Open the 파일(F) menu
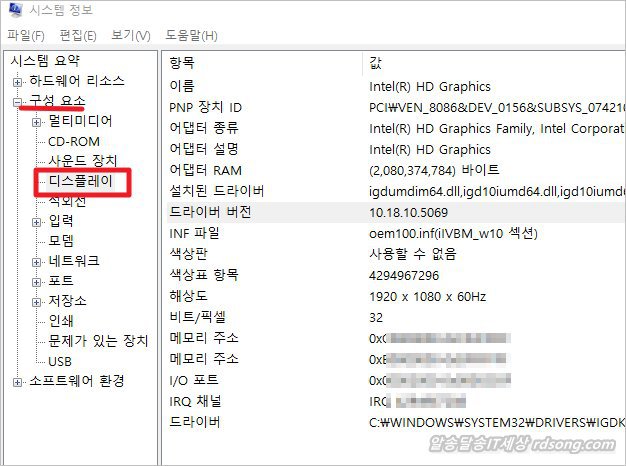 coord(26,36)
